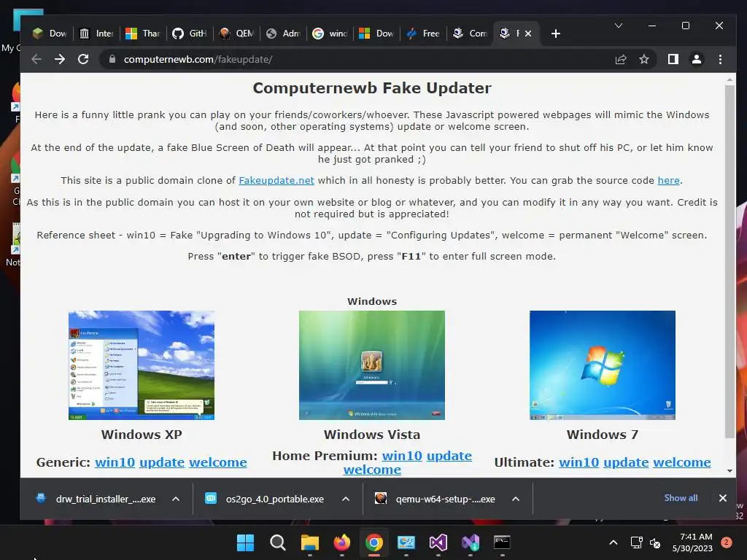Close the downloads bar
This screenshot has width=747, height=560.
click(723, 497)
